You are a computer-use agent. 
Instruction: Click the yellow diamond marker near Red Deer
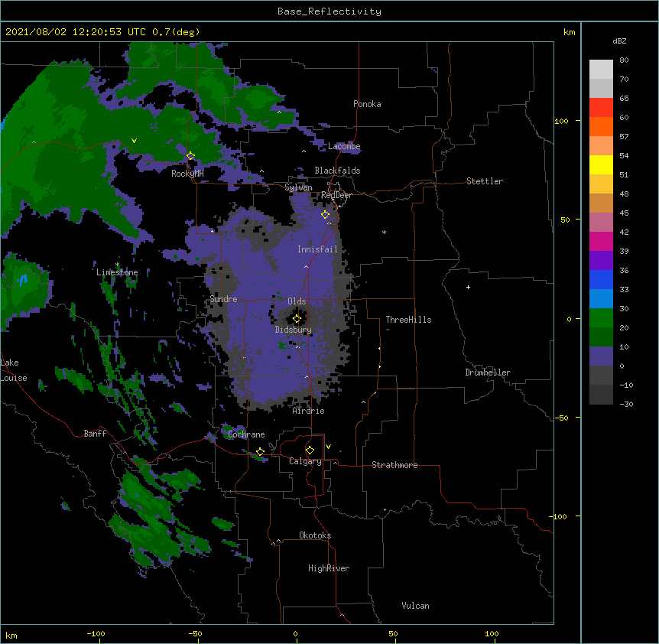coord(326,215)
